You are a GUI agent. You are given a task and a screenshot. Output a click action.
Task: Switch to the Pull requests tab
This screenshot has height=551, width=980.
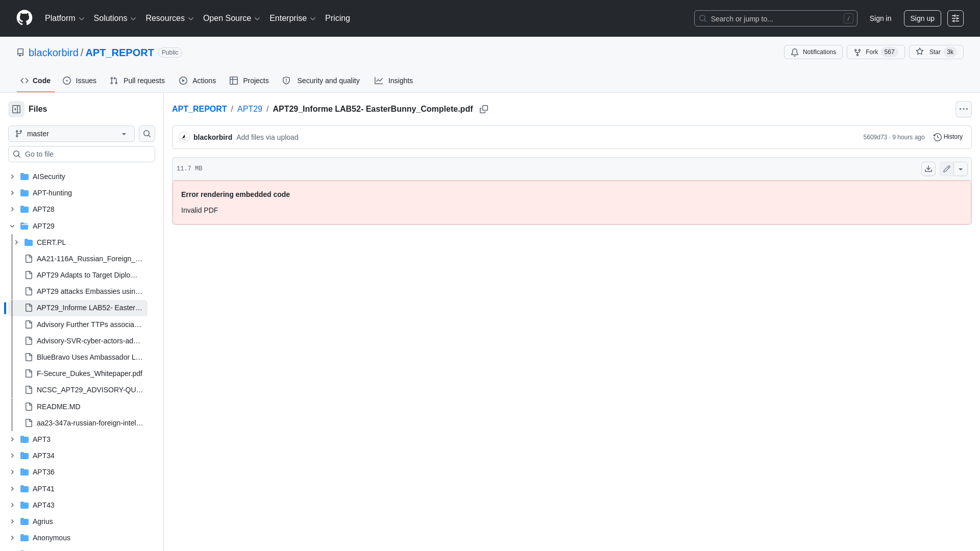point(137,81)
